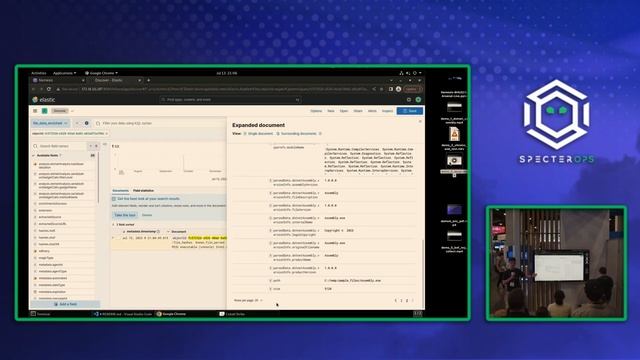The height and width of the screenshot is (360, 640).
Task: Open the Activities overview
Action: point(39,73)
